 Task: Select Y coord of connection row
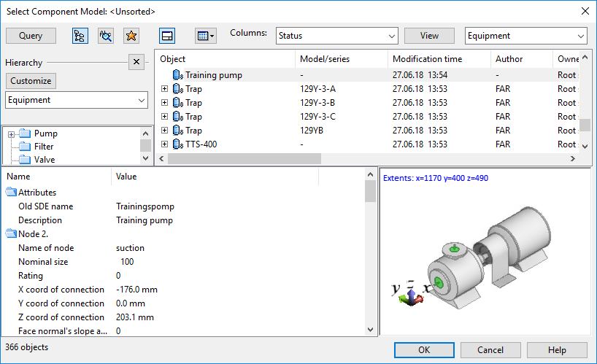[182, 303]
